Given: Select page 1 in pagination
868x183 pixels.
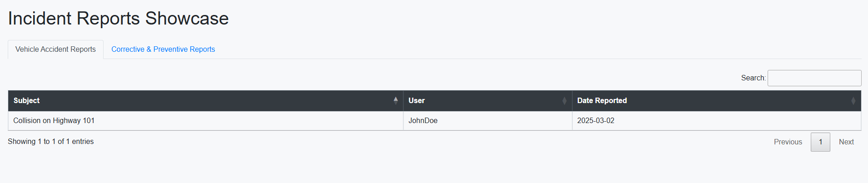Looking at the screenshot, I should 820,142.
